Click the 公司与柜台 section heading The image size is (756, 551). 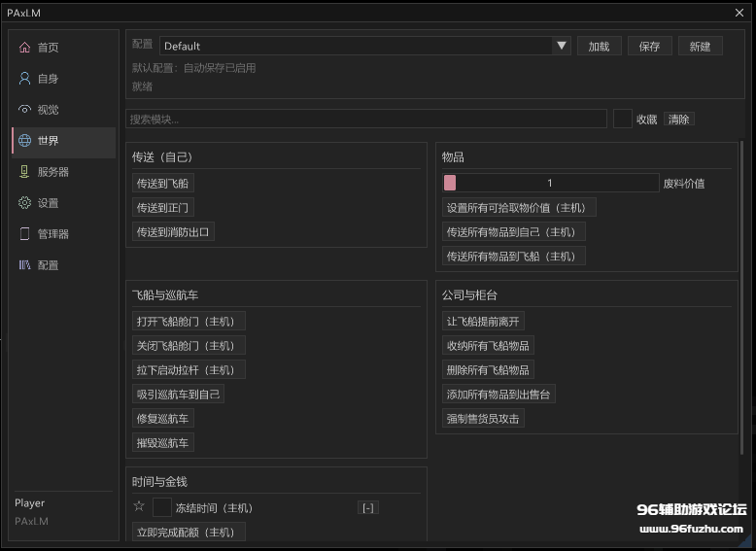click(469, 295)
